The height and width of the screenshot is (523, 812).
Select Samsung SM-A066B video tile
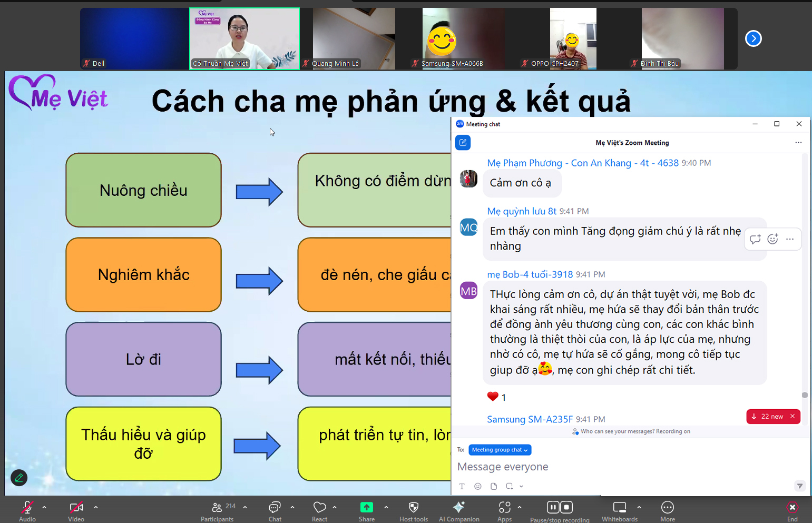click(x=464, y=38)
